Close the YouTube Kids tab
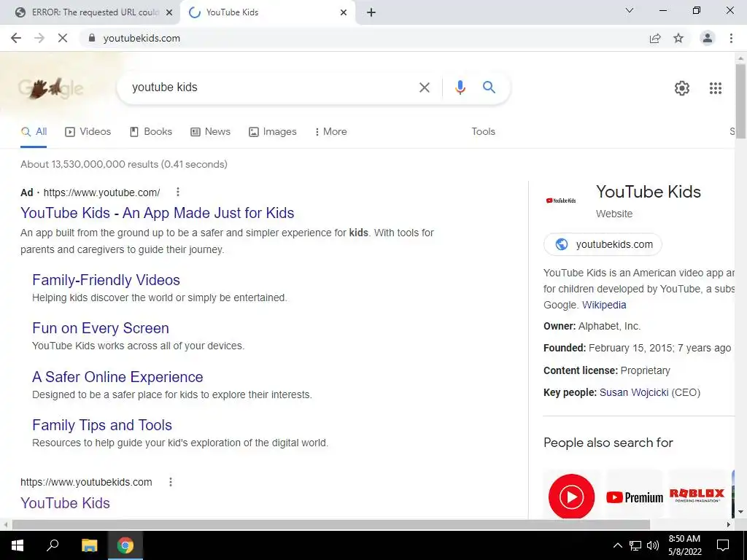747x560 pixels. tap(344, 12)
